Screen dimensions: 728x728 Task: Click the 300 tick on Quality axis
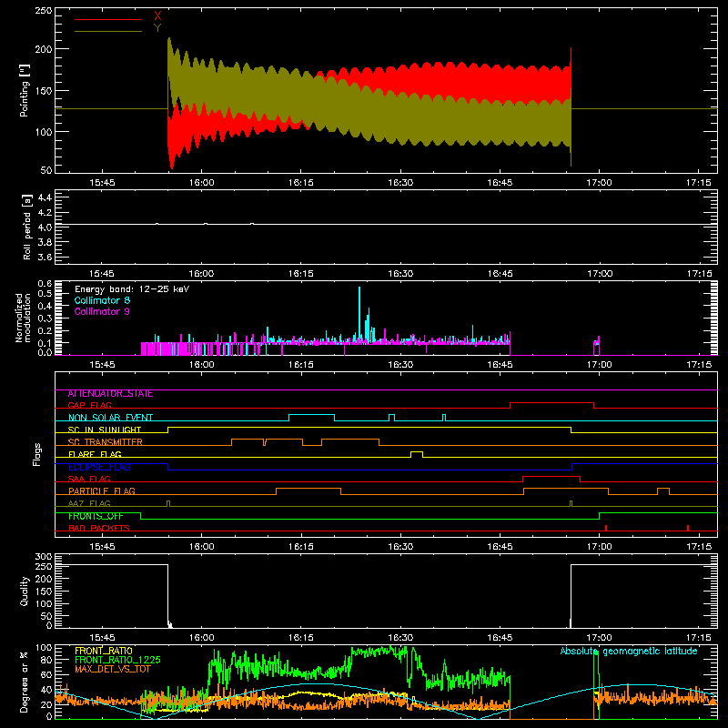[44, 557]
